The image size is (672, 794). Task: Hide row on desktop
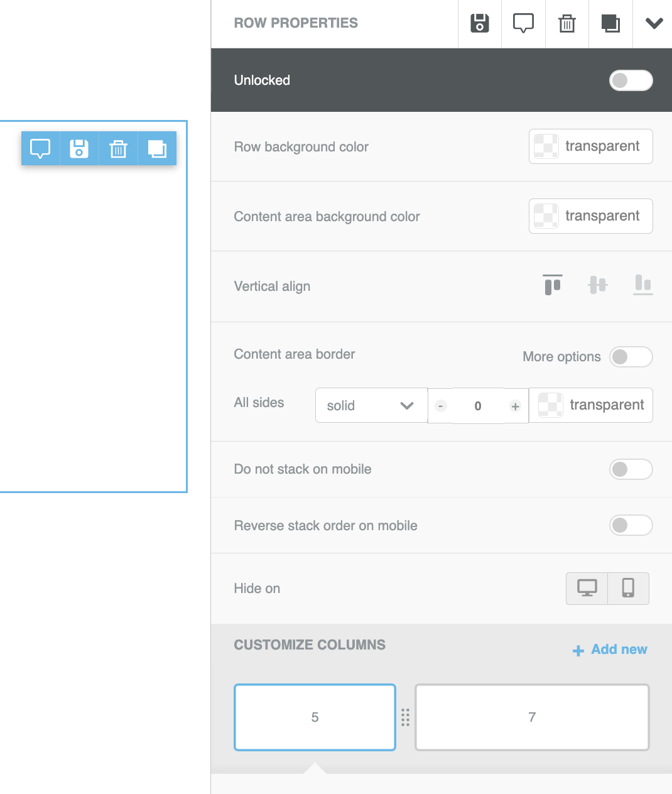point(587,589)
